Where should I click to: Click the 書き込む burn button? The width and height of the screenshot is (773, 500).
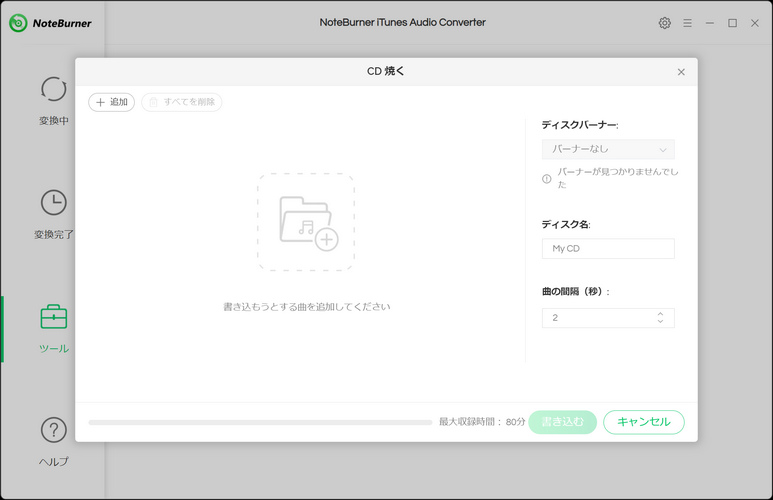562,422
